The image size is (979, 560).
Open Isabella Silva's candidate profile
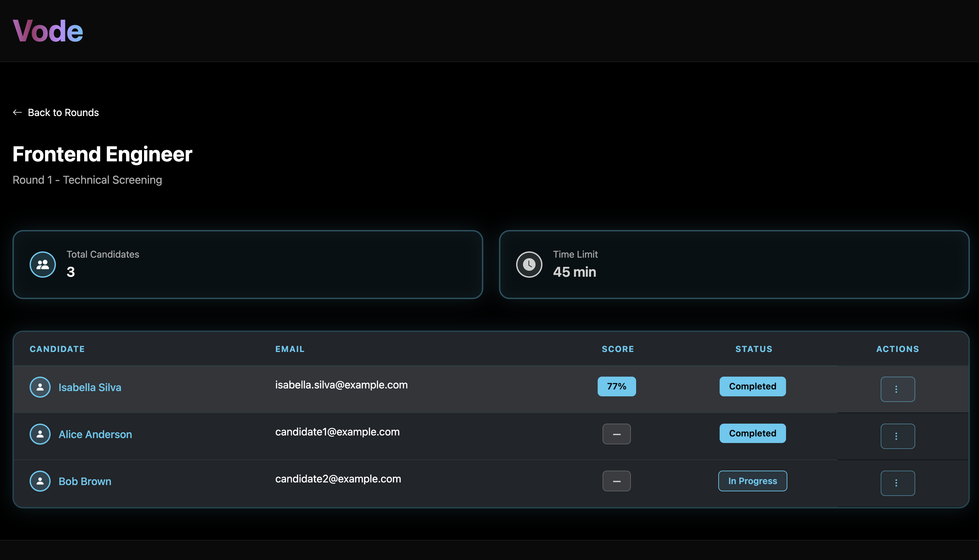pyautogui.click(x=90, y=387)
